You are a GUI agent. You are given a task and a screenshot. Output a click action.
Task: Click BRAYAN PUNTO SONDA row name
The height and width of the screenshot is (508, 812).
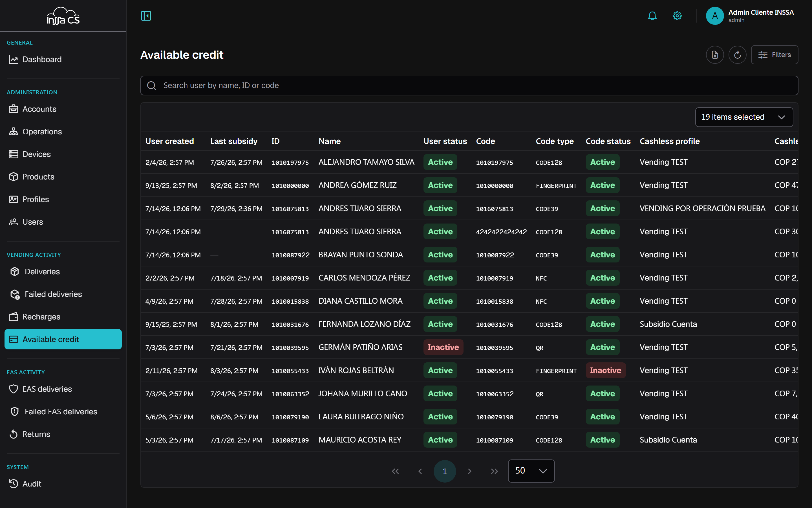click(x=360, y=255)
